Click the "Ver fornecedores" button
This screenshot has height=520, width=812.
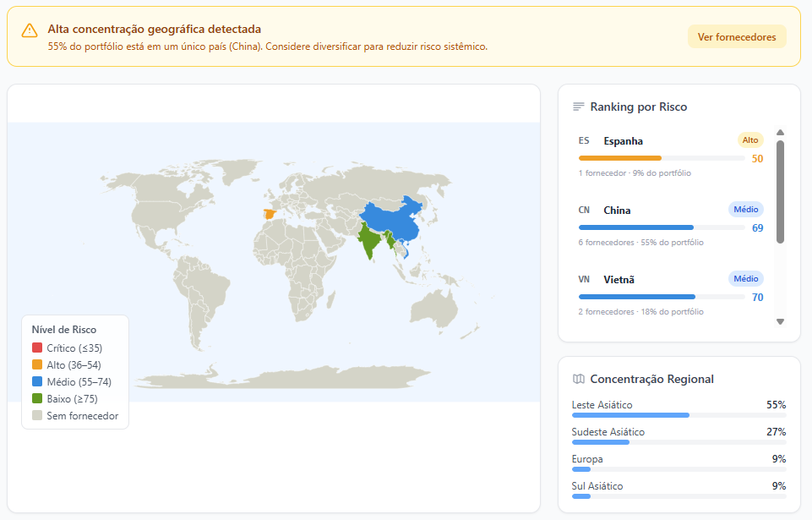pos(736,36)
